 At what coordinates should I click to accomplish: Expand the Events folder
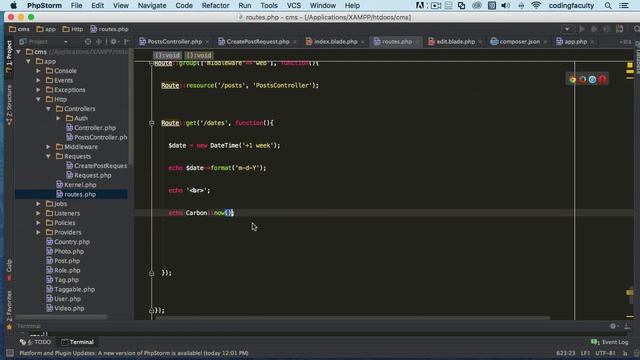(38, 80)
